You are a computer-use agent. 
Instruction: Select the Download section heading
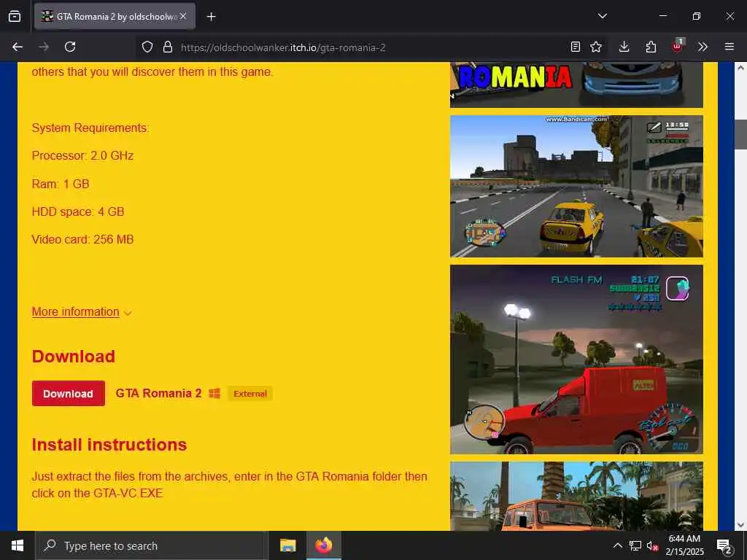(x=74, y=356)
